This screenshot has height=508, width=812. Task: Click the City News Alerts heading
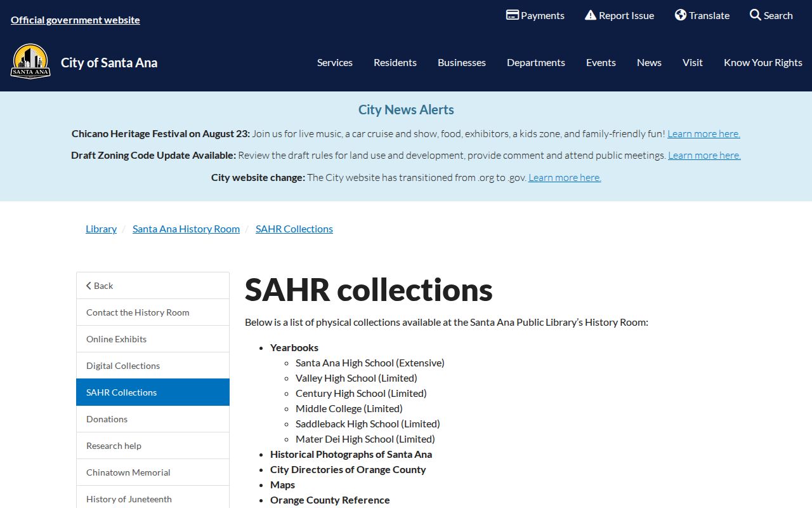(x=406, y=109)
